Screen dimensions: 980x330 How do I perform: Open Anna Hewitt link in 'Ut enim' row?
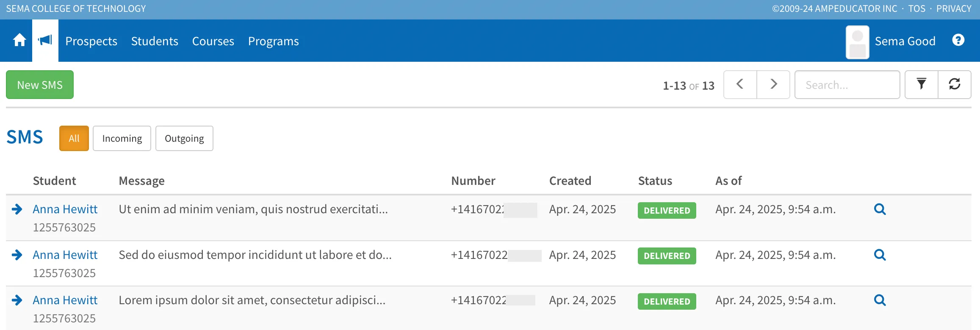coord(65,209)
